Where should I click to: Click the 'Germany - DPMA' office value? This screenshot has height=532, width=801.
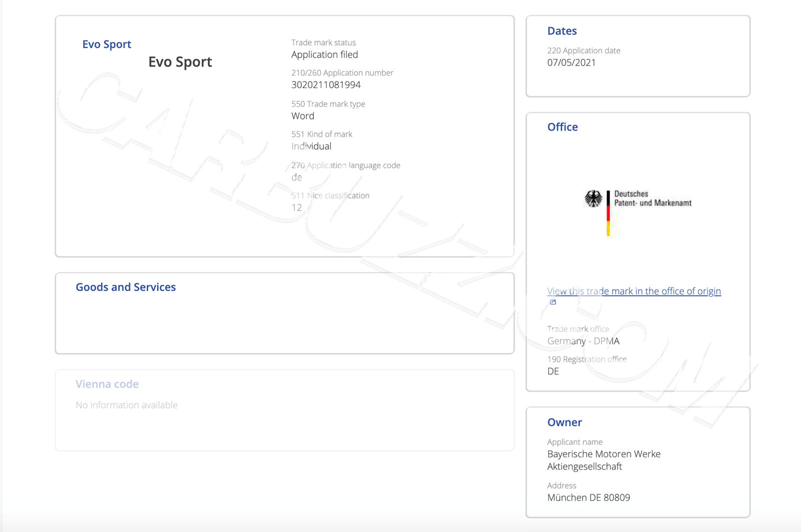583,341
